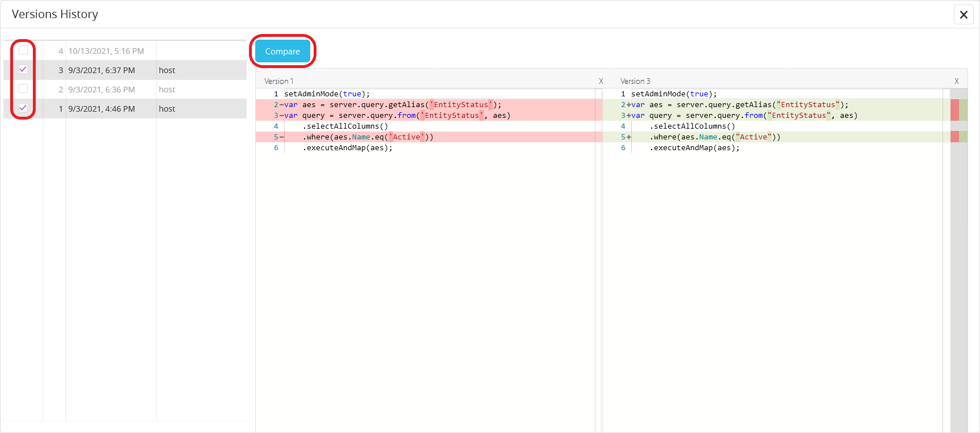Click the minus marker on line 2
Screen dimensions: 980x433
pyautogui.click(x=281, y=105)
